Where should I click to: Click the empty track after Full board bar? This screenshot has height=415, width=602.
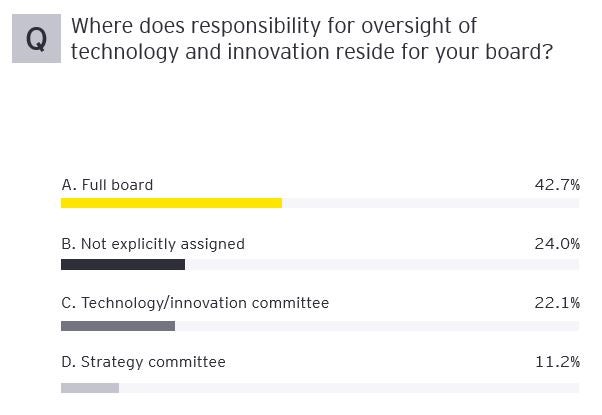coord(430,203)
